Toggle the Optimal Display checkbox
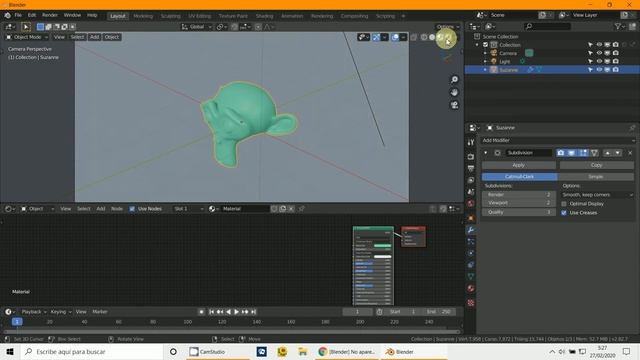This screenshot has width=640, height=360. tap(564, 204)
